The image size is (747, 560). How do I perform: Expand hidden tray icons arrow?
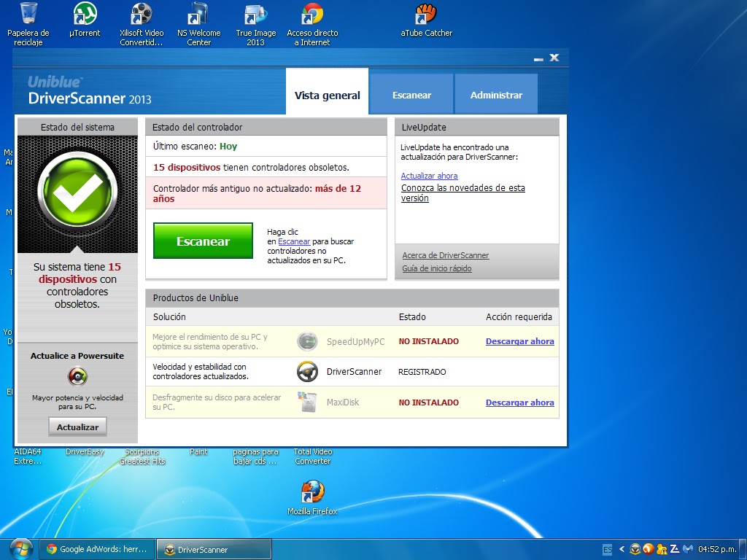[x=622, y=549]
